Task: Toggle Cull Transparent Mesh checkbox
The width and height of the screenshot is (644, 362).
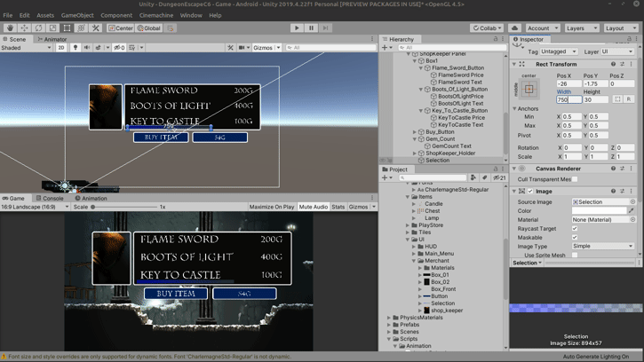Action: pos(575,179)
